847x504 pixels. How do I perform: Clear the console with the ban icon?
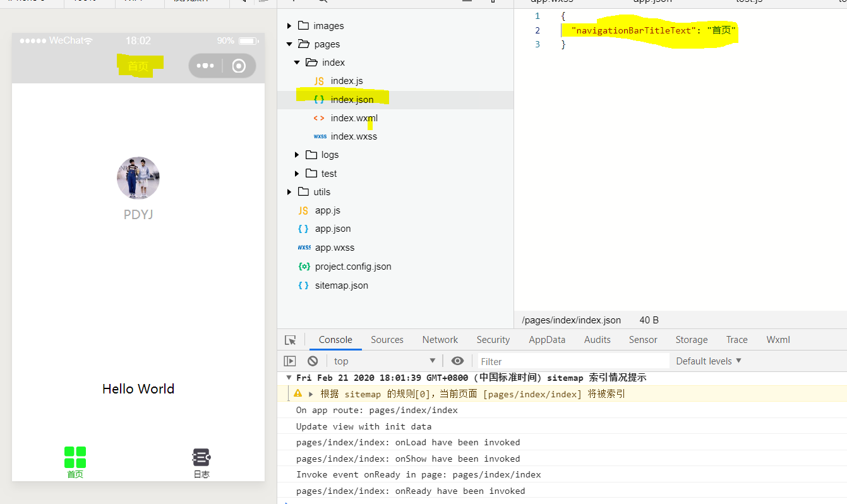point(313,361)
